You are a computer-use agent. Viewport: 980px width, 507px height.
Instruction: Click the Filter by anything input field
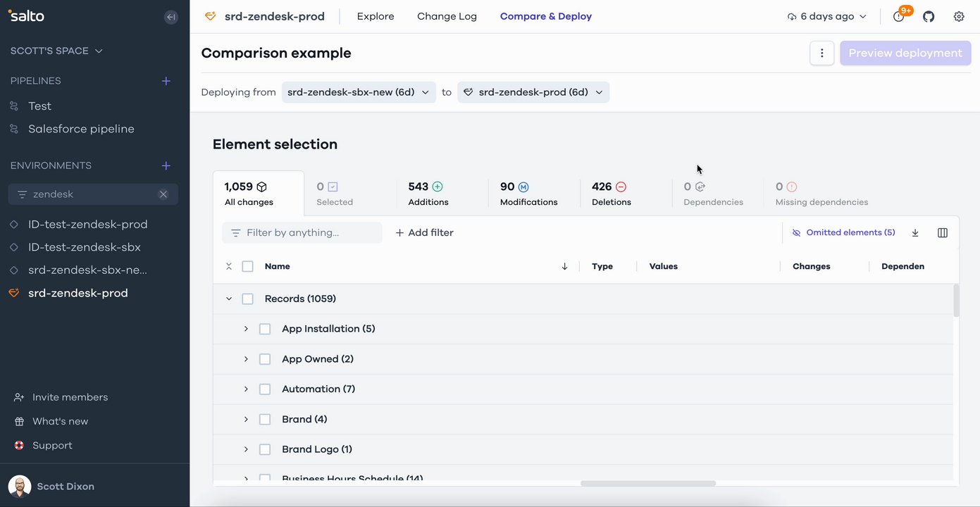[x=310, y=233]
